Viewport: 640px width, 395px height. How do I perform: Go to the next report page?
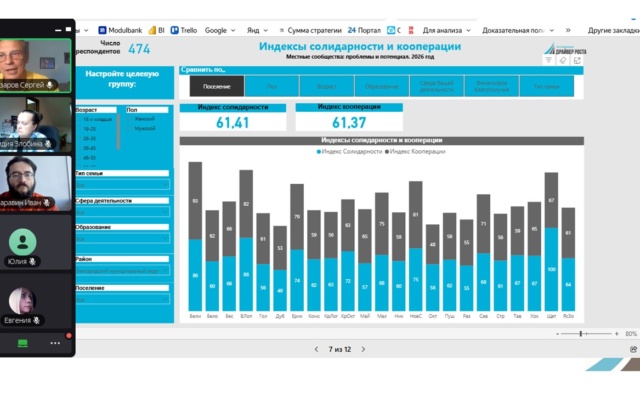coord(363,349)
